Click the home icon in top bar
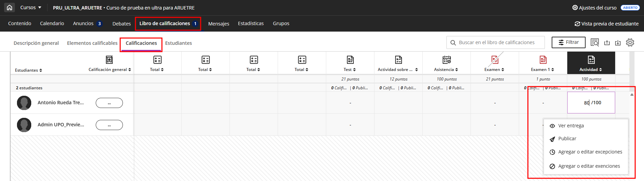The width and height of the screenshot is (644, 181). [10, 7]
